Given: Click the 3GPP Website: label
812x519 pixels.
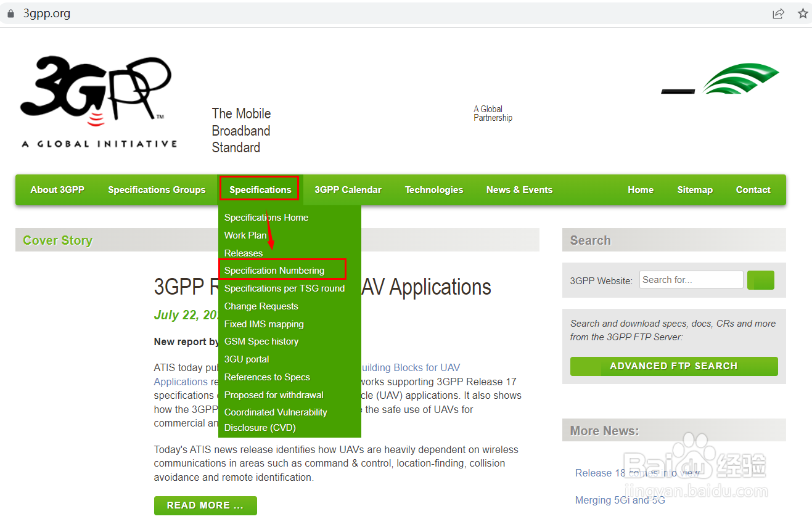Looking at the screenshot, I should pos(601,280).
